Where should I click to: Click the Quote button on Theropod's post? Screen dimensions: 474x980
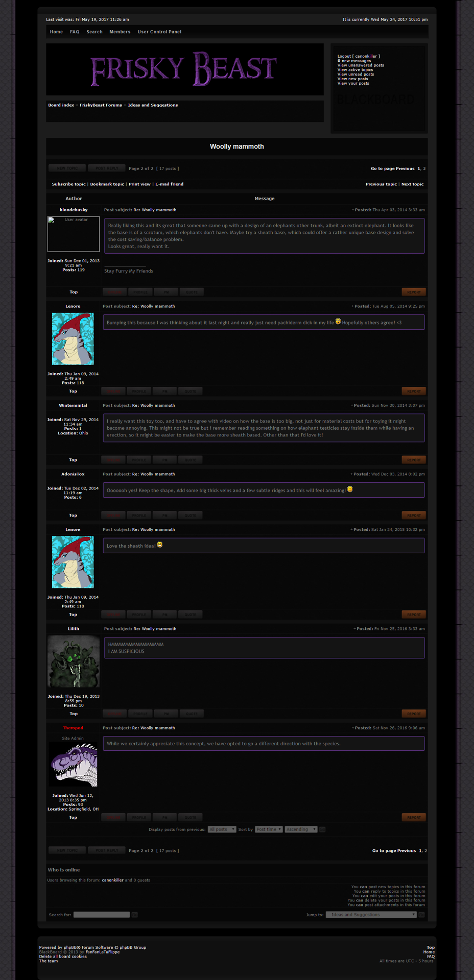click(190, 817)
